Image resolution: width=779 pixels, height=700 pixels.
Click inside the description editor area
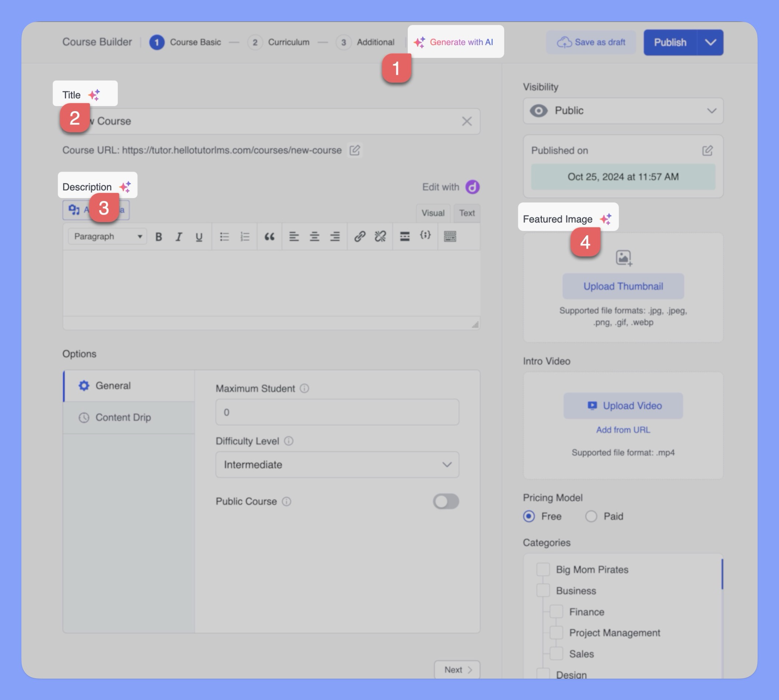(x=271, y=283)
